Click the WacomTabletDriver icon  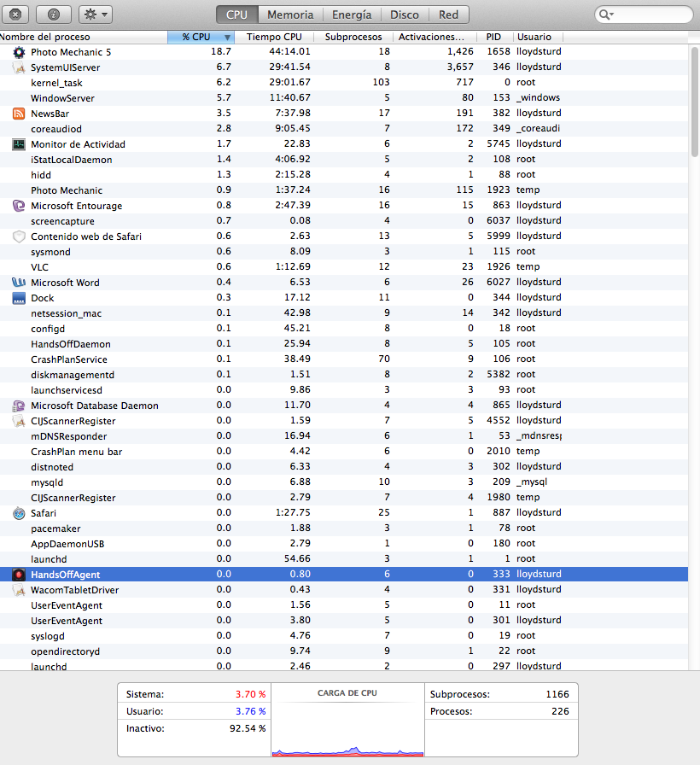click(19, 590)
